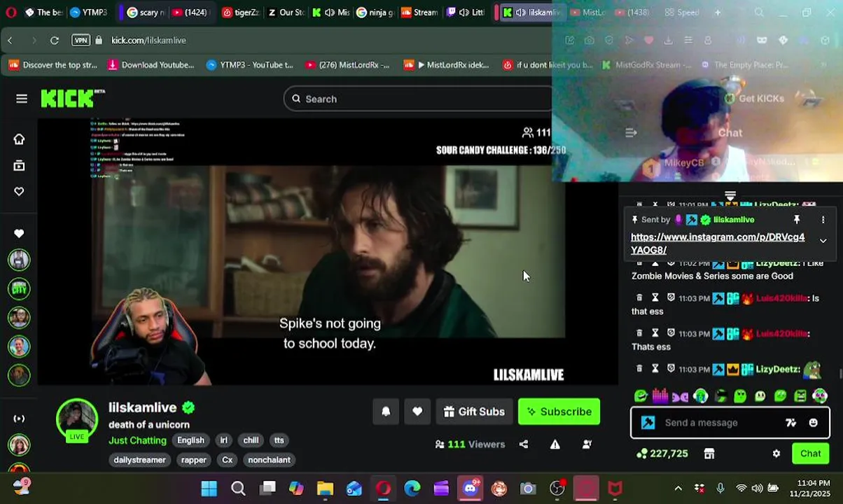Click the English tag
The width and height of the screenshot is (843, 504).
[190, 440]
